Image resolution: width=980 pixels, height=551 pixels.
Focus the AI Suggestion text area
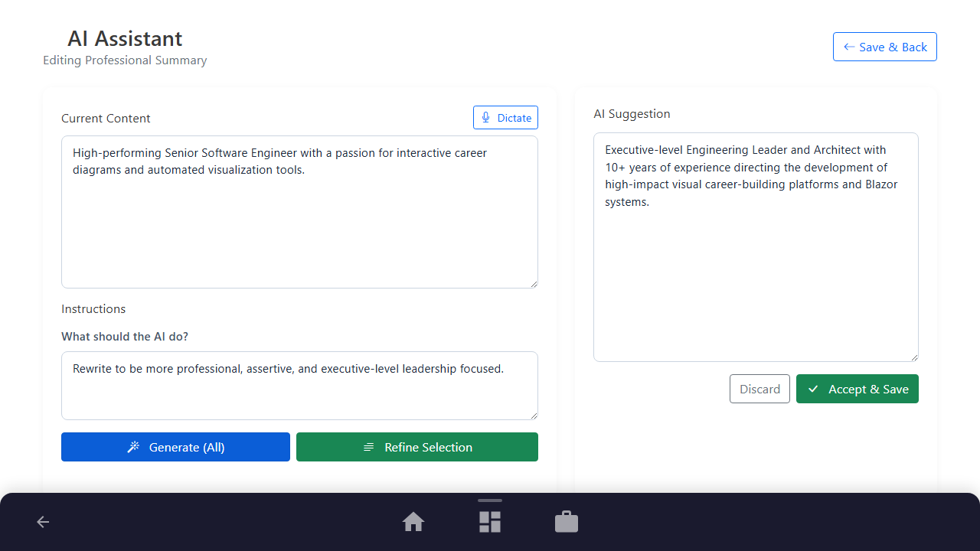coord(756,247)
